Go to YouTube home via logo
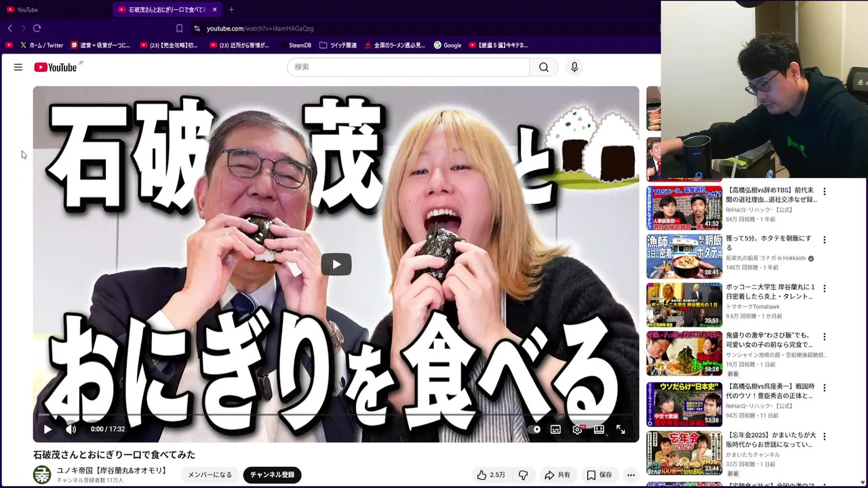868x488 pixels. coord(56,67)
